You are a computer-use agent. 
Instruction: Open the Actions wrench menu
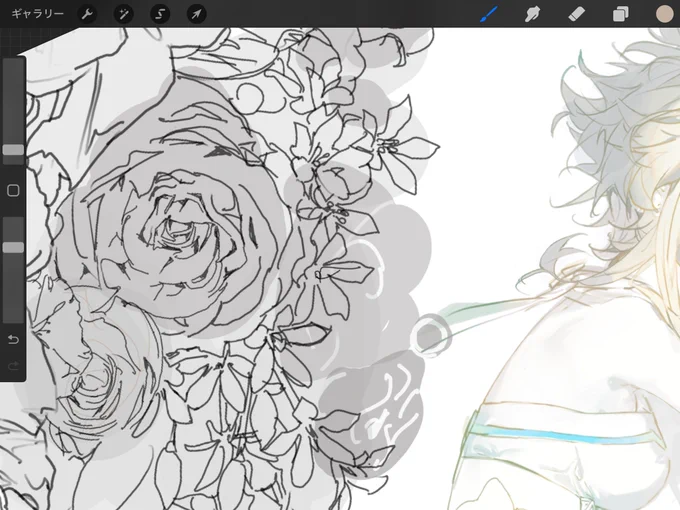coord(87,14)
